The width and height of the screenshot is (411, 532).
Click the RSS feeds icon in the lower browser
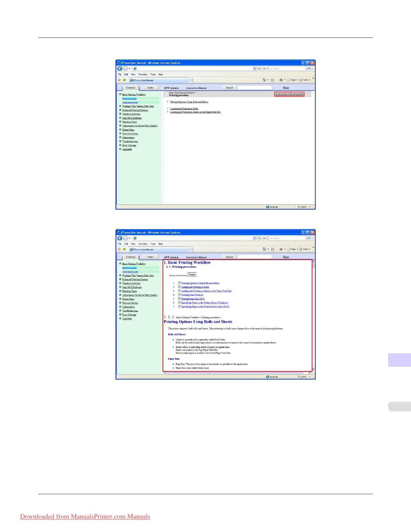[x=272, y=249]
